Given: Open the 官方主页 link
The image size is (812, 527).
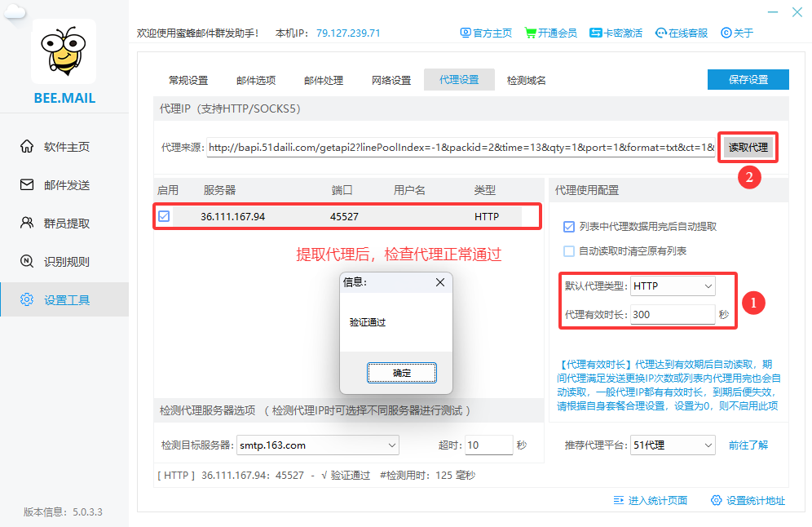Looking at the screenshot, I should pyautogui.click(x=492, y=33).
